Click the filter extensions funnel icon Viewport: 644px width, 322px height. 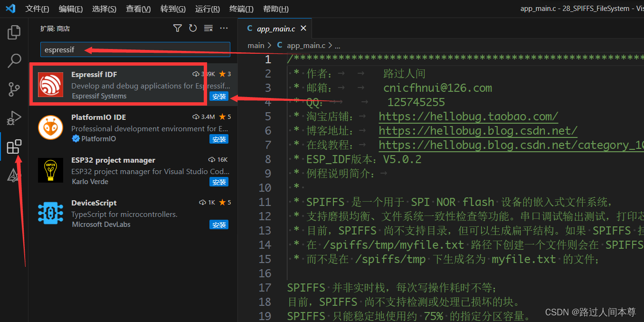click(x=177, y=28)
